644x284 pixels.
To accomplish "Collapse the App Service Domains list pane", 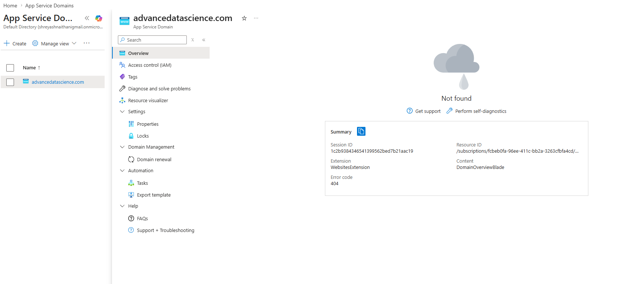I will pyautogui.click(x=87, y=18).
